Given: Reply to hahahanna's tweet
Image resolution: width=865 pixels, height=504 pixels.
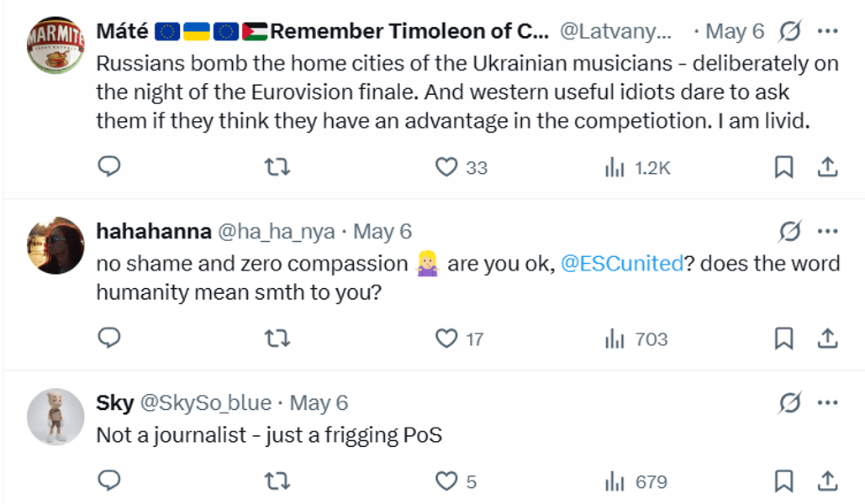Looking at the screenshot, I should [110, 339].
